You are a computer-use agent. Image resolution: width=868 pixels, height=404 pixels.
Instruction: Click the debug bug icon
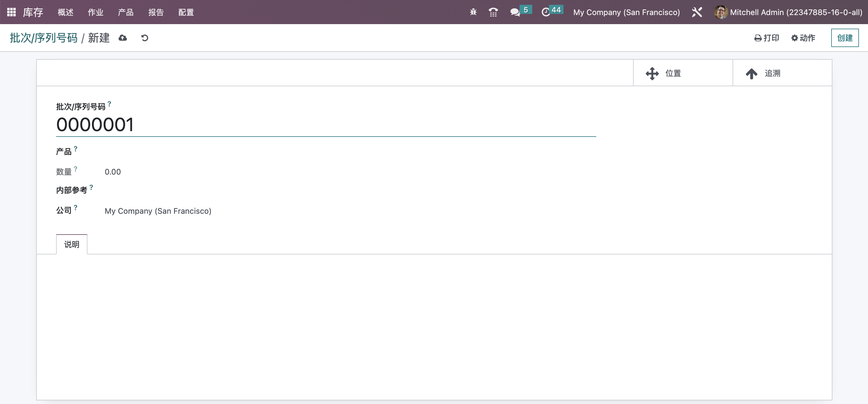[x=473, y=12]
